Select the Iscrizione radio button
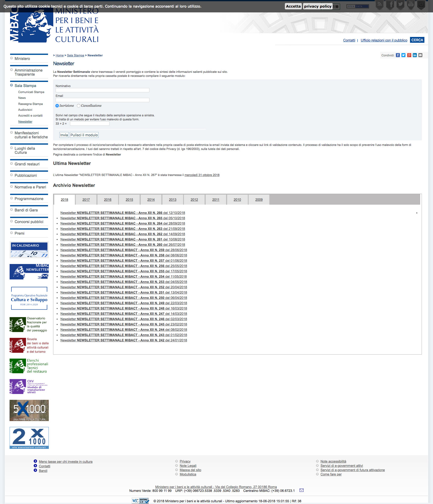 (x=57, y=106)
